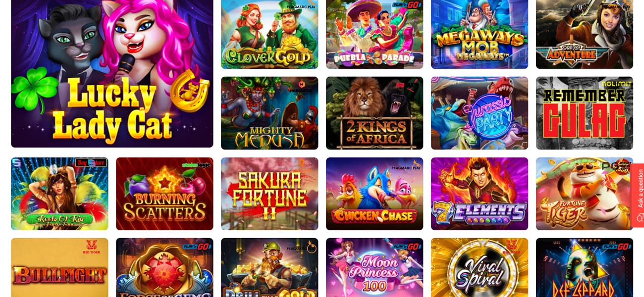Open the Spirit of Adventure slot
This screenshot has height=297, width=644.
click(x=585, y=34)
